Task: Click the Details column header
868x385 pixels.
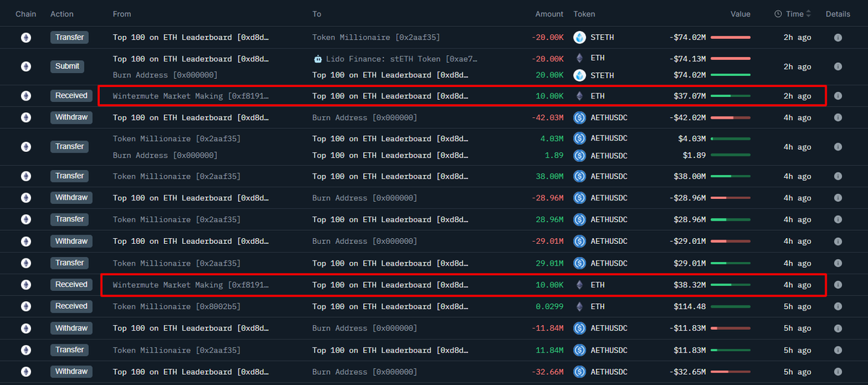Action: 838,14
